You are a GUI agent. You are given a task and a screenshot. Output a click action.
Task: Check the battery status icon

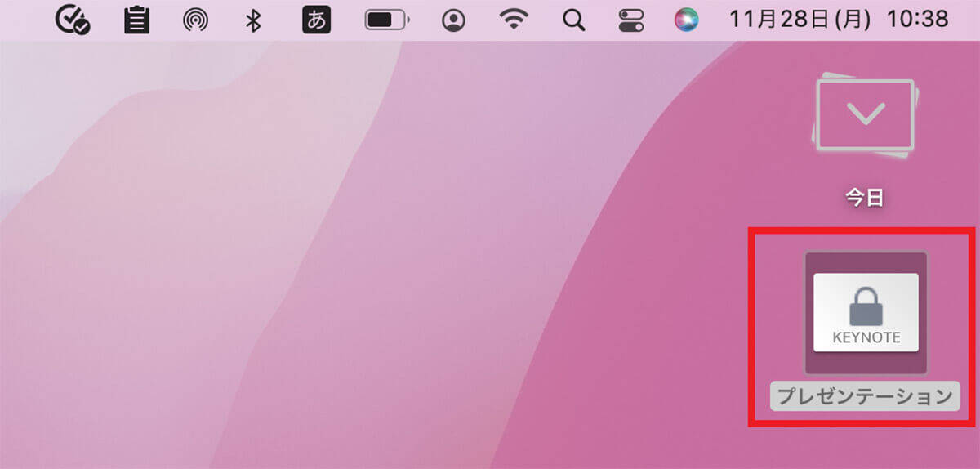pyautogui.click(x=387, y=20)
